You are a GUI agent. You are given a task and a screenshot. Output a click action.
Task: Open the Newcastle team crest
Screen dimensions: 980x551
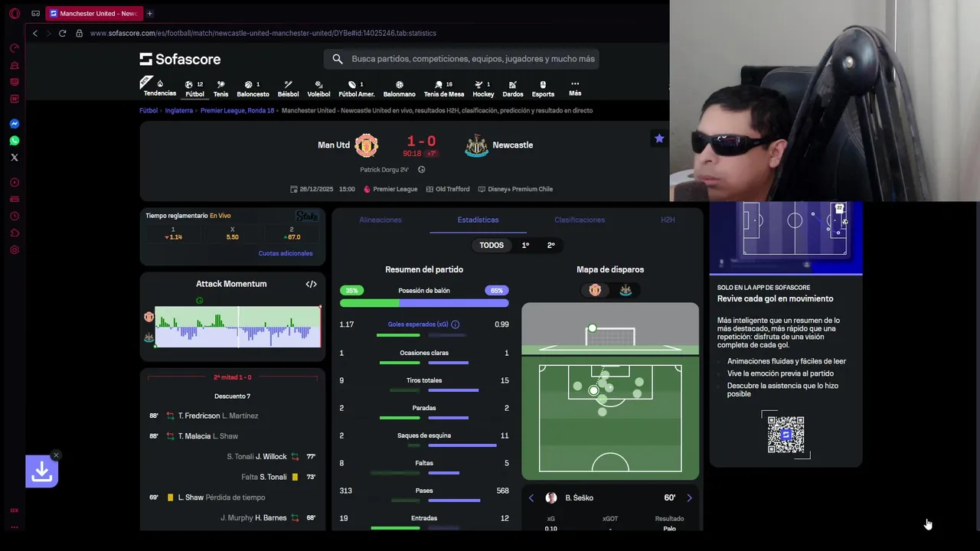[x=476, y=145]
